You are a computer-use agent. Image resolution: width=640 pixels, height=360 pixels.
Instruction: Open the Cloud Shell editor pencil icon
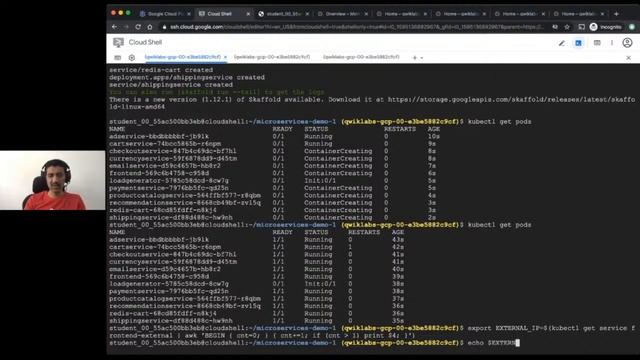[562, 43]
